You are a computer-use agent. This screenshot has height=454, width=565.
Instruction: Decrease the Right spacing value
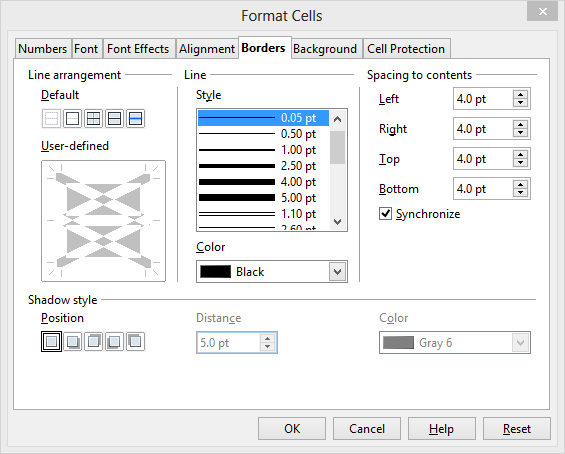[x=520, y=133]
